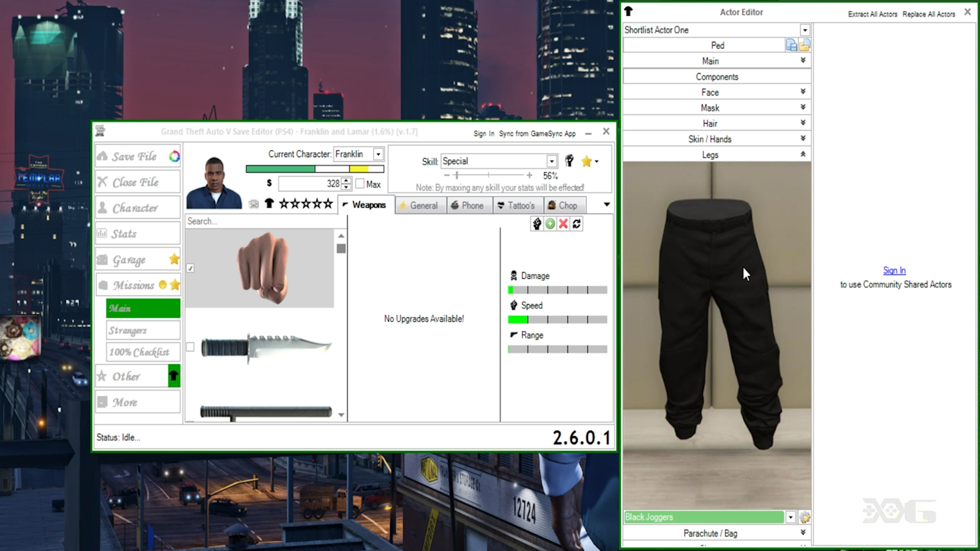
Task: Click the reset weapon stats icon
Action: click(x=577, y=224)
